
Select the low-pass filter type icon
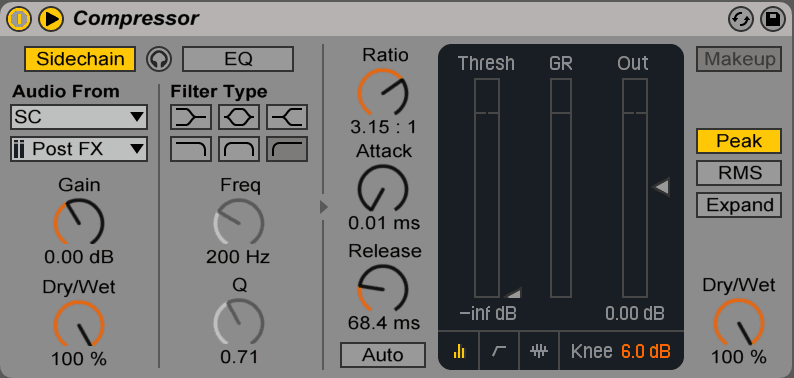[190, 149]
